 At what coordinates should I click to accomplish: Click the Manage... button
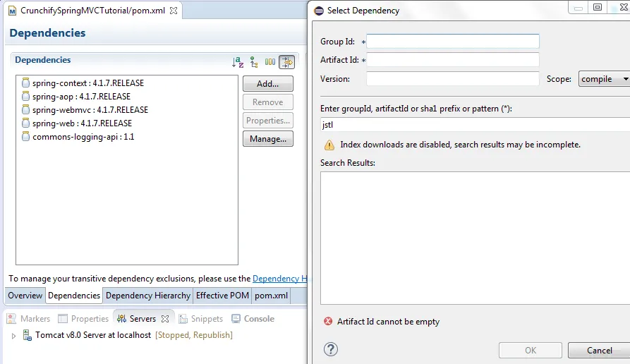point(267,139)
